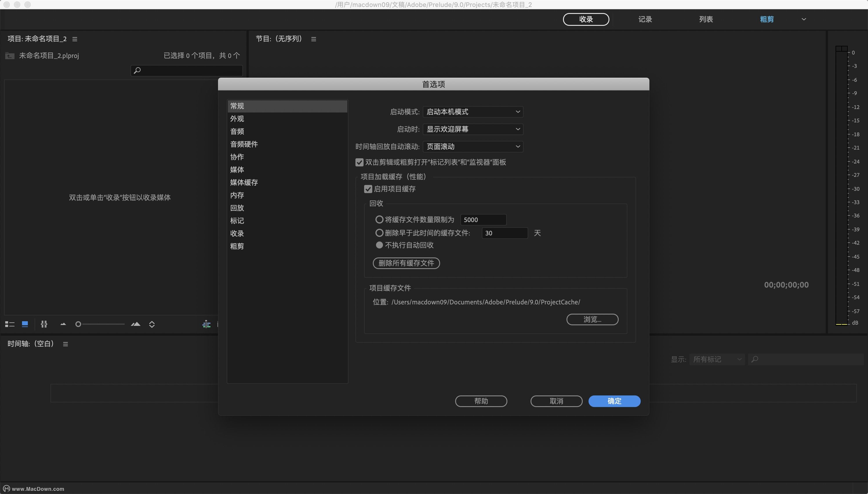
Task: Switch Project panel to list view
Action: point(10,324)
